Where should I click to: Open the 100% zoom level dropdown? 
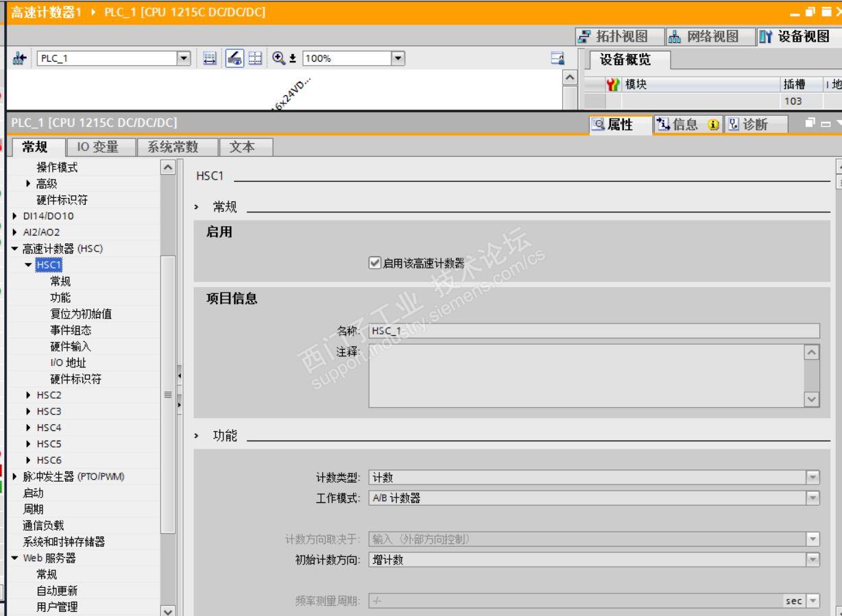[399, 58]
